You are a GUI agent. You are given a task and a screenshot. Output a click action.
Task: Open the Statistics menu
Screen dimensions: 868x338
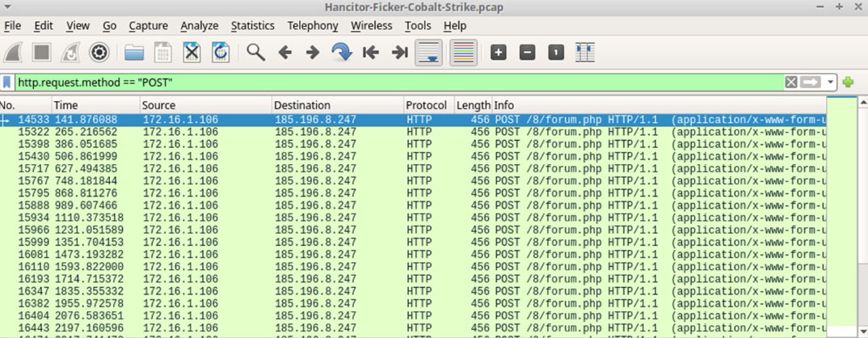tap(252, 26)
